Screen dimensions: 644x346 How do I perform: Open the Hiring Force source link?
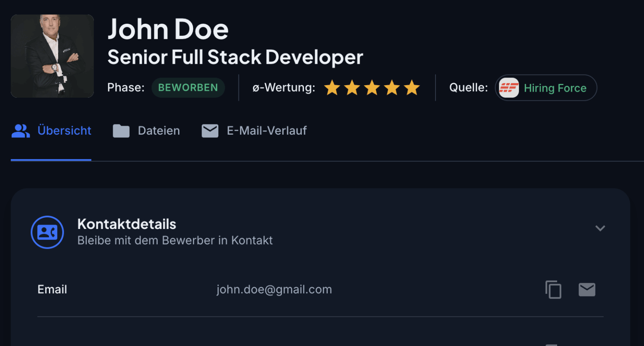click(x=555, y=88)
